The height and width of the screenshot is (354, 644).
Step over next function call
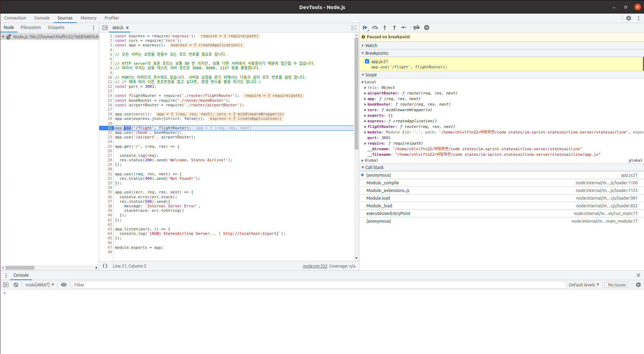375,28
